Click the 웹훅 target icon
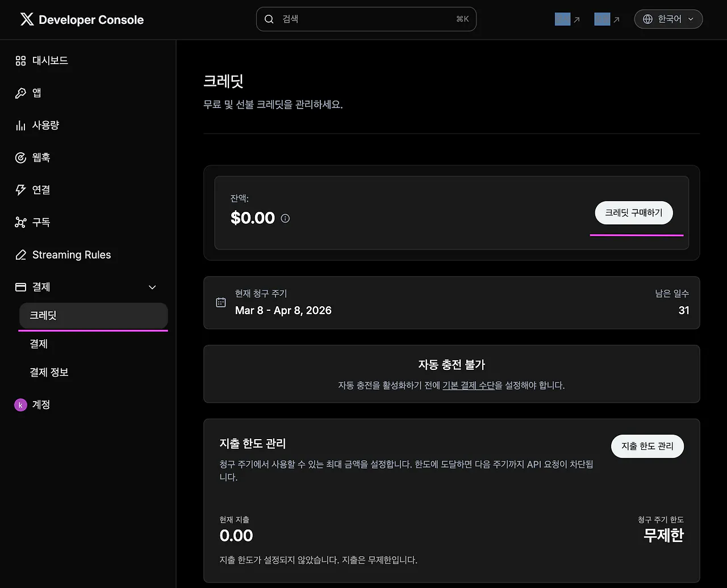Image resolution: width=727 pixels, height=588 pixels. point(20,158)
